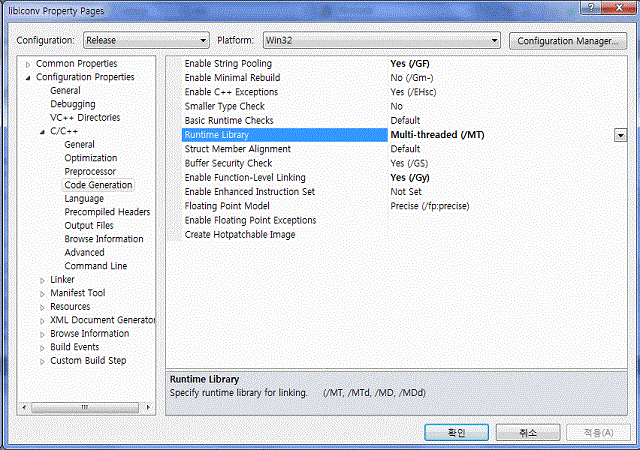The image size is (640, 450).
Task: Select Advanced in the tree
Action: (84, 252)
